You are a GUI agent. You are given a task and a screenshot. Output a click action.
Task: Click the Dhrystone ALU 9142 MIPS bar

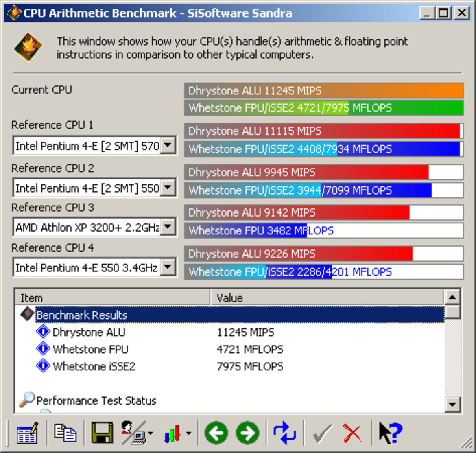click(x=323, y=212)
